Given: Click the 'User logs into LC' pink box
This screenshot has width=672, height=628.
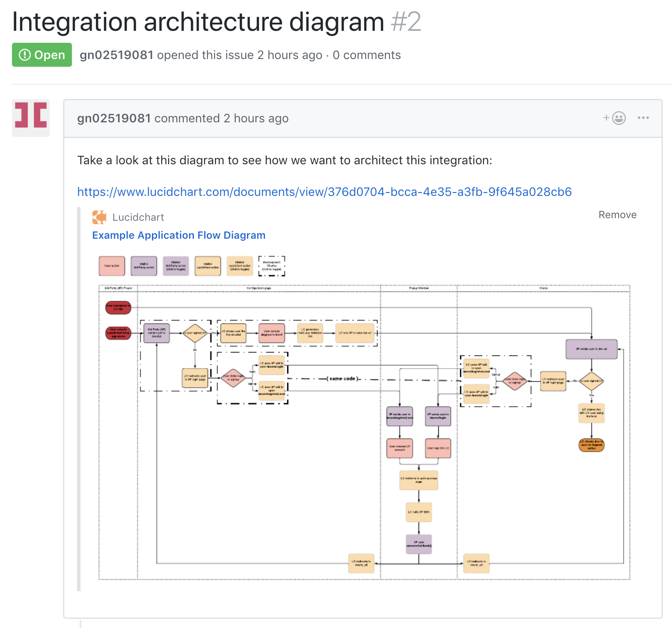Looking at the screenshot, I should point(438,448).
